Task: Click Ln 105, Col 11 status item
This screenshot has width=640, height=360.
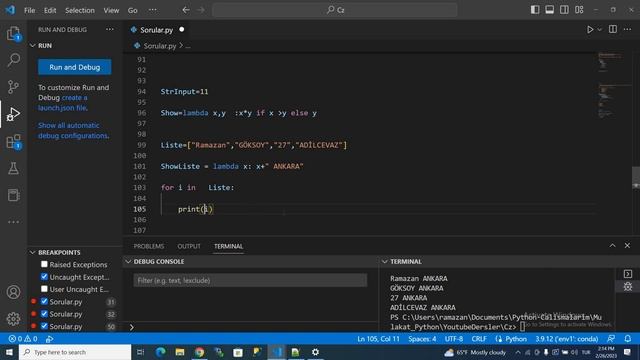Action: [x=378, y=339]
